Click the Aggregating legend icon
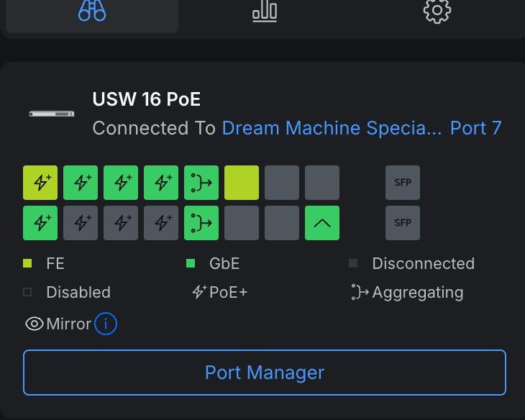The image size is (525, 420). pos(360,292)
